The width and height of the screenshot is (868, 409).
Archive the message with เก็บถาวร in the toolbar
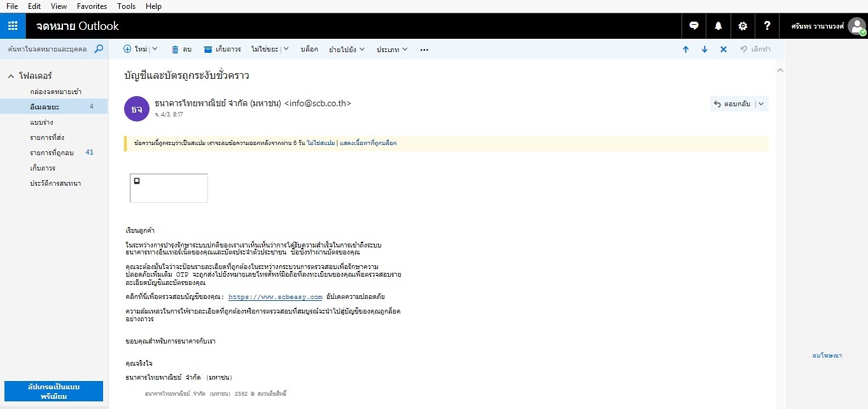[x=222, y=49]
